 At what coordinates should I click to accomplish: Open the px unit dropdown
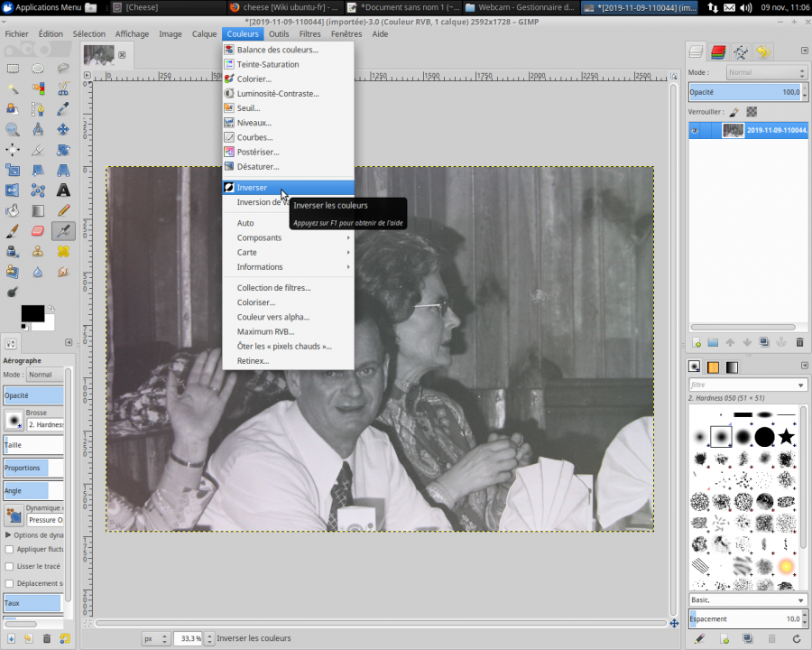tap(156, 639)
